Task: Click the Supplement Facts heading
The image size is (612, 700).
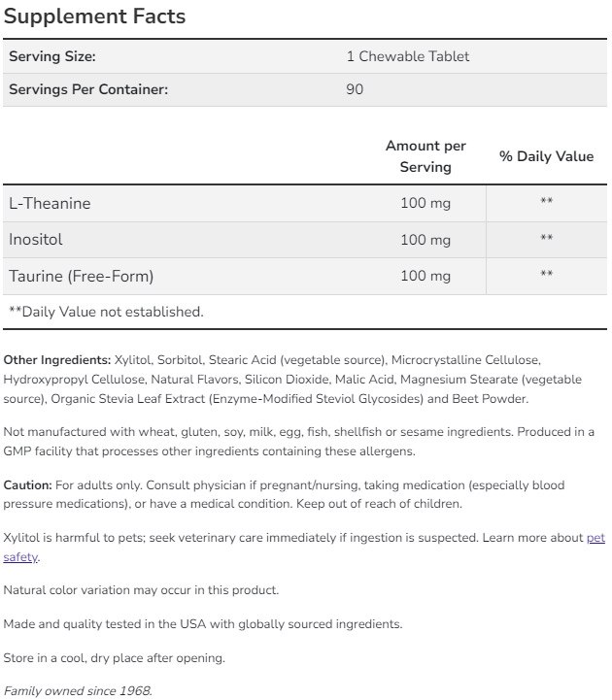Action: (x=94, y=17)
